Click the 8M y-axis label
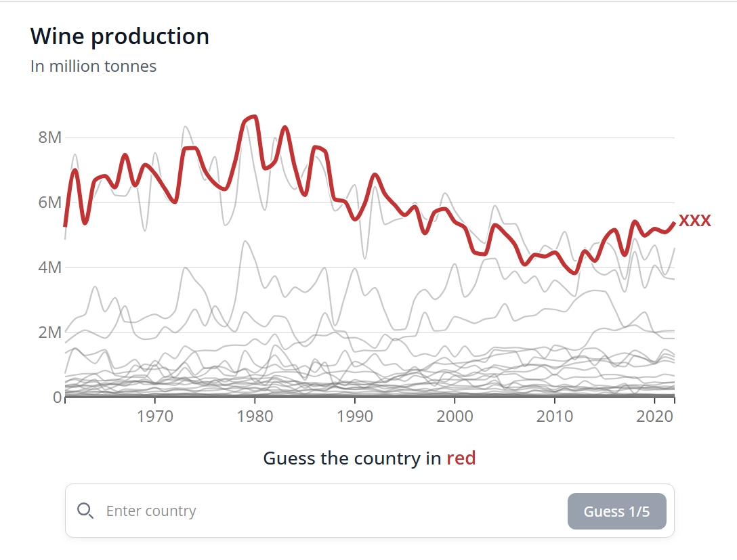Screen dimensions: 737x560 click(49, 137)
